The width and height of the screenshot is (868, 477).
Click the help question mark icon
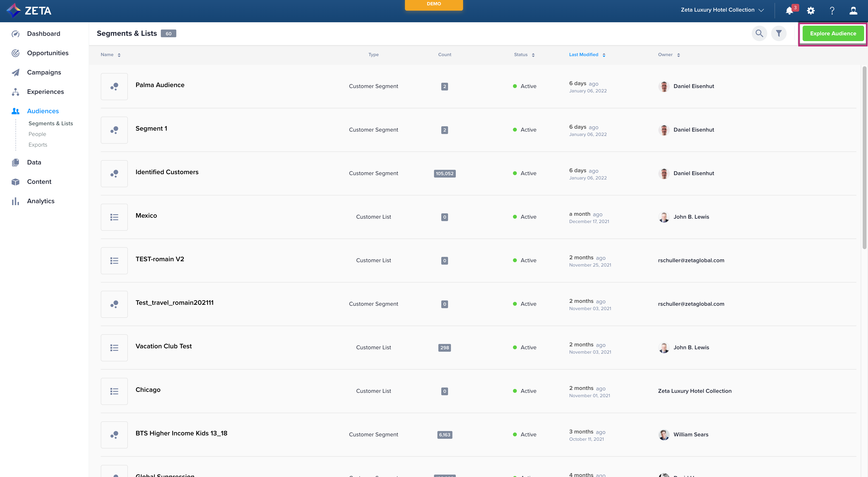click(x=832, y=10)
